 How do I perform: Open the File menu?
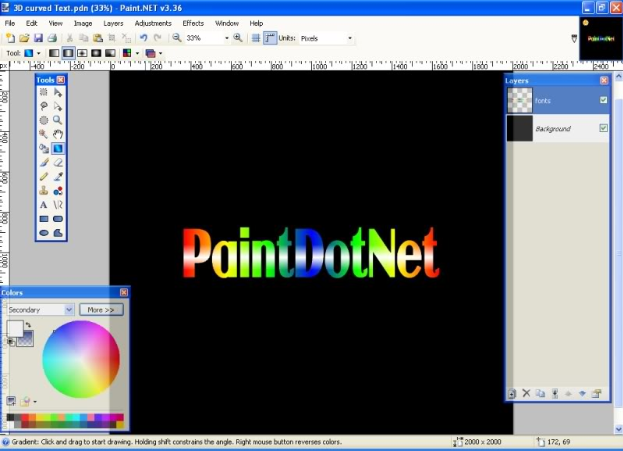click(10, 23)
